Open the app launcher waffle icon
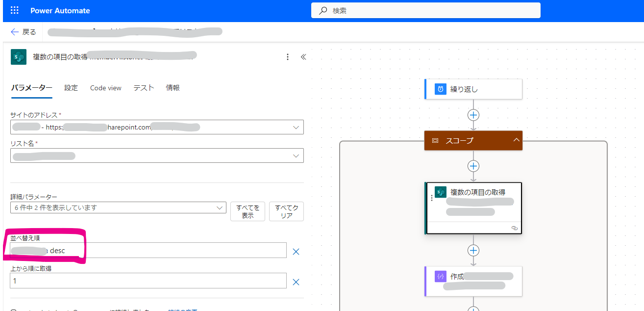 click(x=14, y=10)
